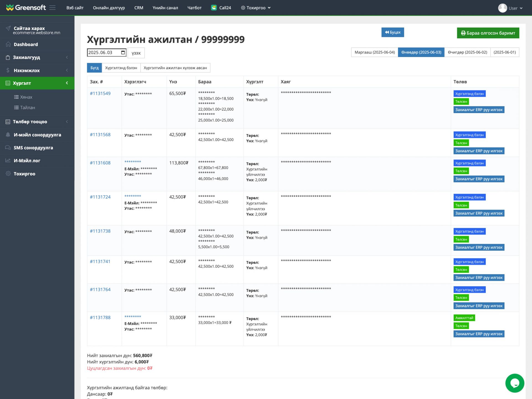The image size is (532, 399).
Task: Click Захиалгыг ERP рүү илгээх for order #1131724
Action: click(x=479, y=213)
